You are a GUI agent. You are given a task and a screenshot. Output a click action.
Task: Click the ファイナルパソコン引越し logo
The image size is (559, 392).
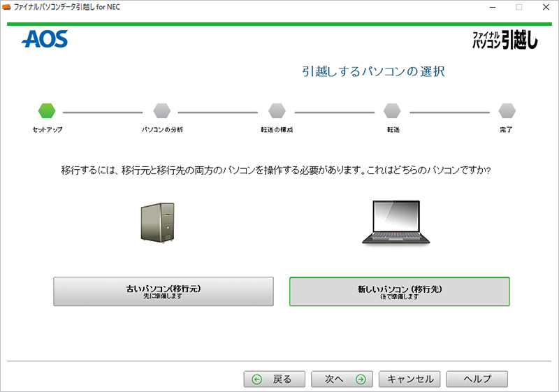coord(505,40)
